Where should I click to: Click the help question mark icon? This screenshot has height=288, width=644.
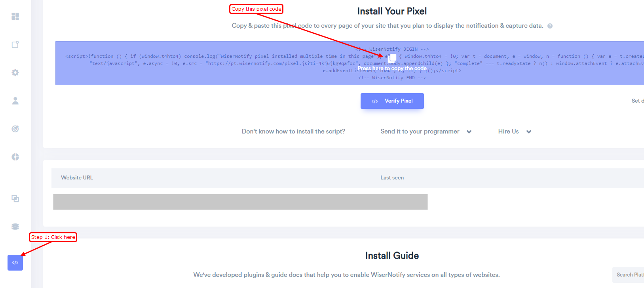pyautogui.click(x=550, y=26)
